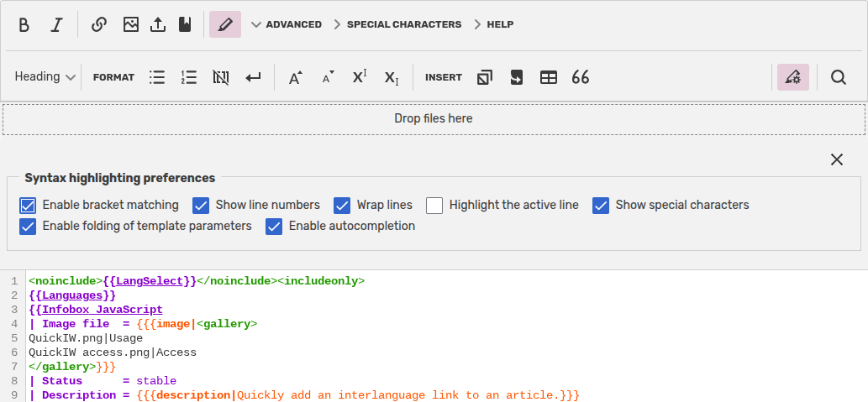This screenshot has height=402, width=868.
Task: Click the Drop files here area
Action: tap(434, 119)
